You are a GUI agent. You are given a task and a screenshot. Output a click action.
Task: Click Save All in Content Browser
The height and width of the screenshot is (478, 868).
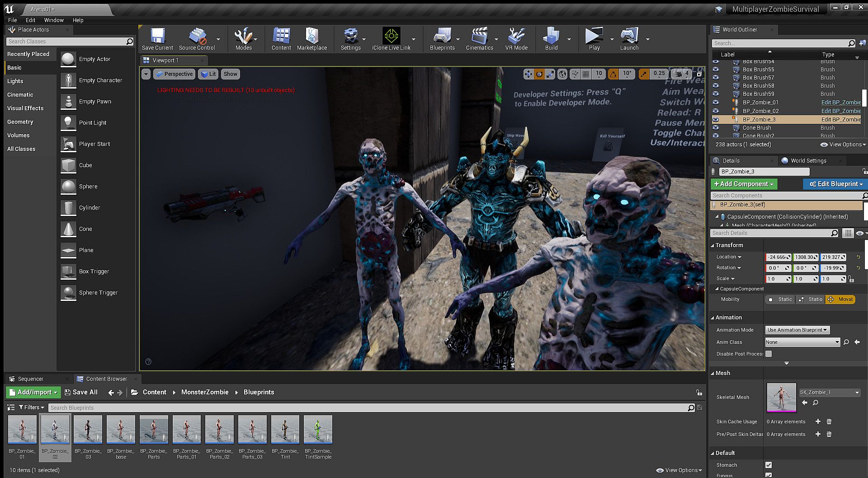pos(81,392)
